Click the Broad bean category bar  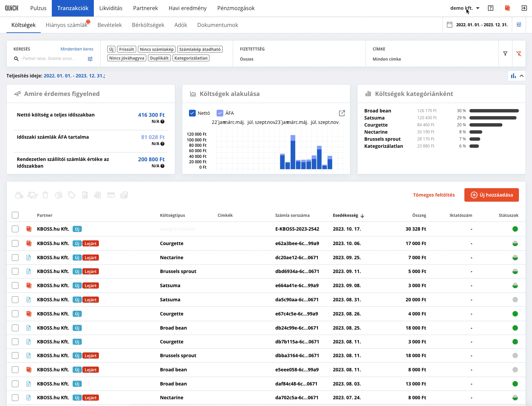point(494,111)
